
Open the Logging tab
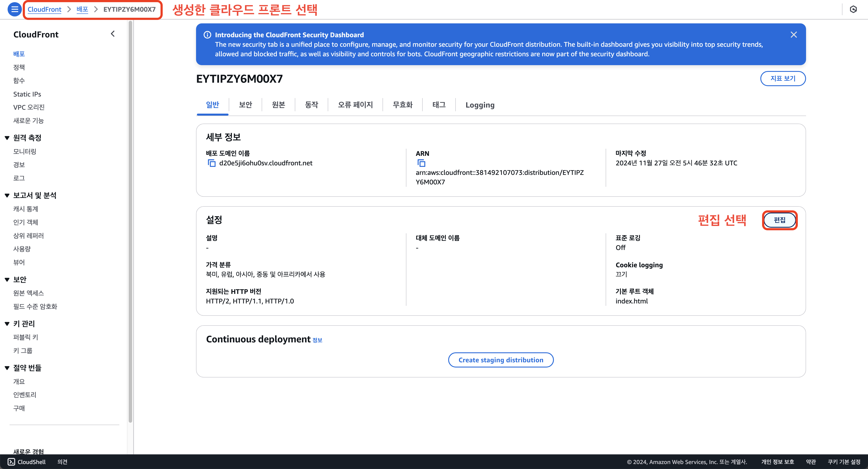480,105
